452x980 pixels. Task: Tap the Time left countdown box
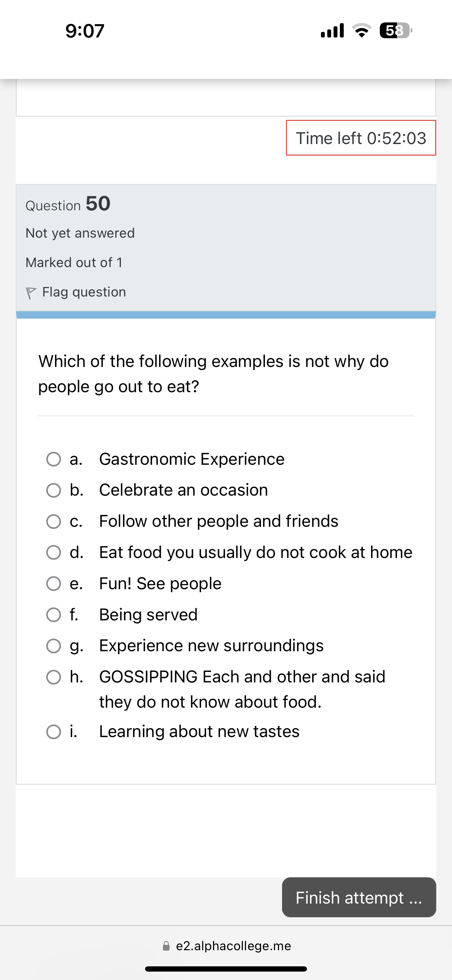point(361,138)
